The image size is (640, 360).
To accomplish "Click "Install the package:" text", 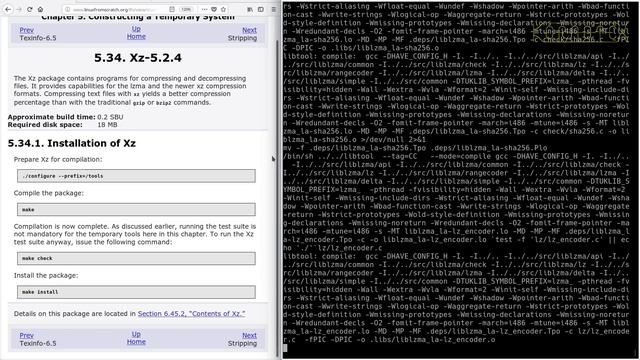I will (46, 276).
